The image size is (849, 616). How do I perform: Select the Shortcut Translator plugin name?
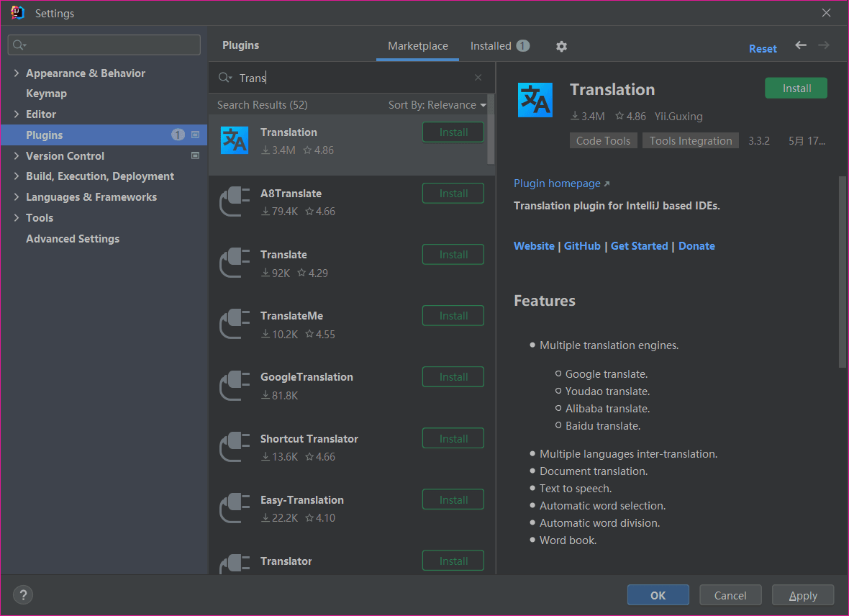coord(309,439)
